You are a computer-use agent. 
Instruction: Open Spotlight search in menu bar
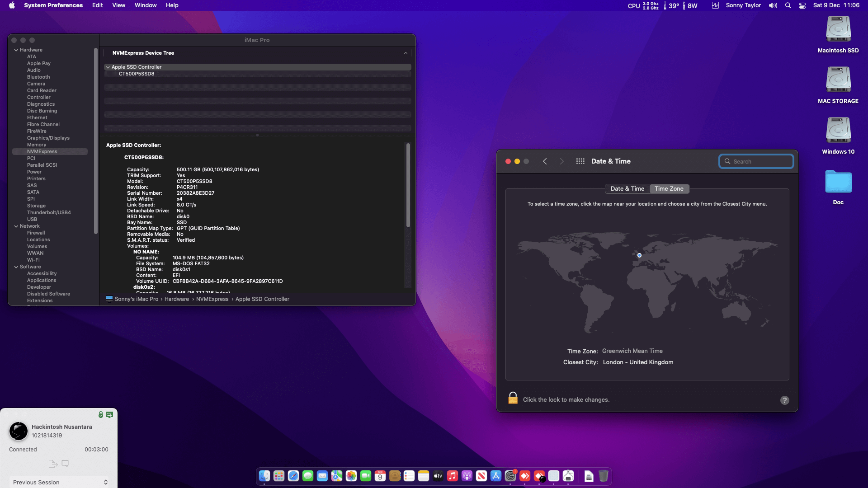788,5
